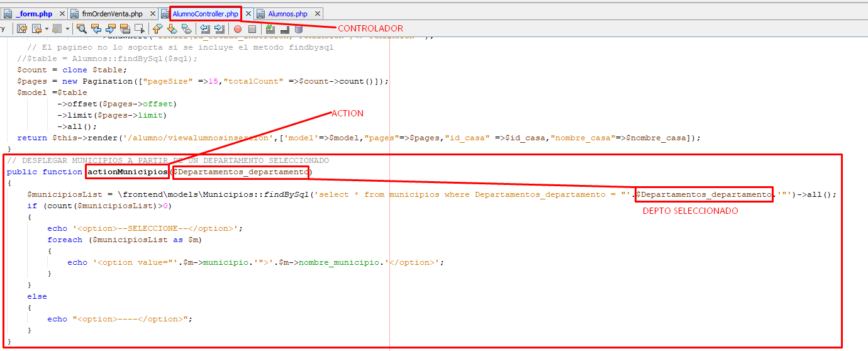Toggle highlight search results
Screen dimensions: 868x351
pyautogui.click(x=125, y=28)
